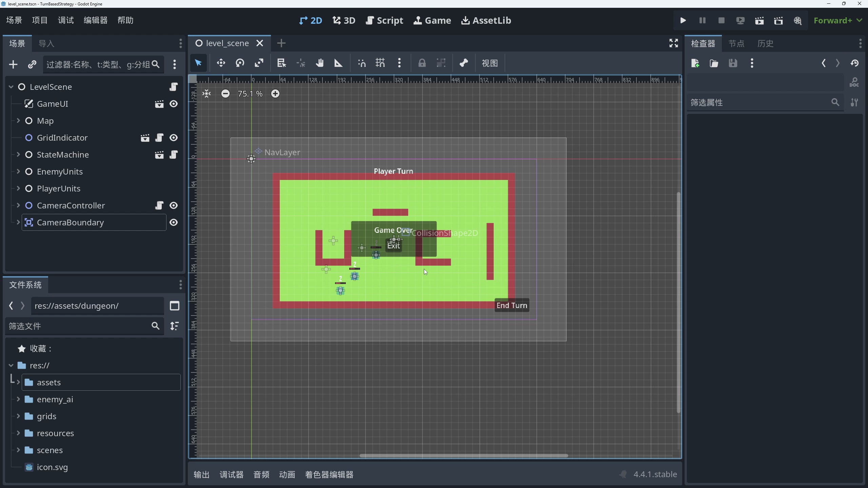
Task: Toggle visibility of GridIndicator
Action: click(174, 138)
